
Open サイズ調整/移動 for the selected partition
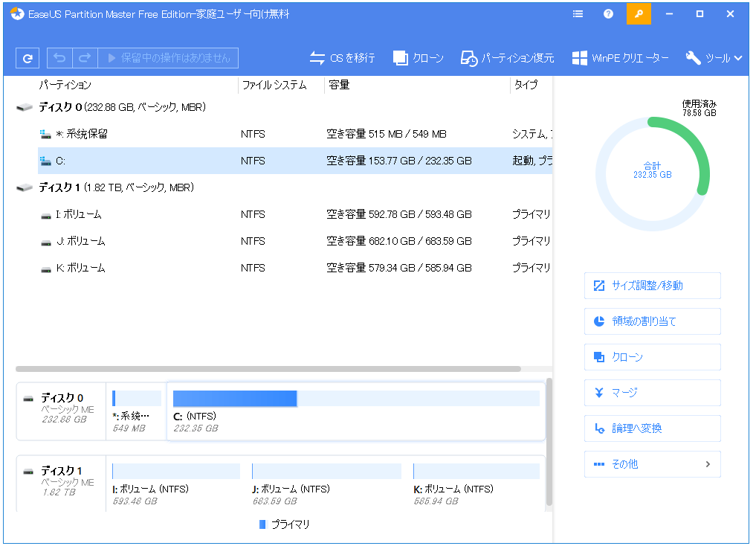pyautogui.click(x=652, y=286)
